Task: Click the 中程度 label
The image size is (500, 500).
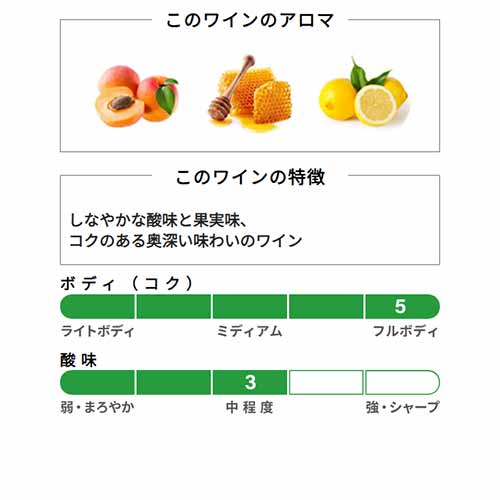Action: pyautogui.click(x=250, y=407)
